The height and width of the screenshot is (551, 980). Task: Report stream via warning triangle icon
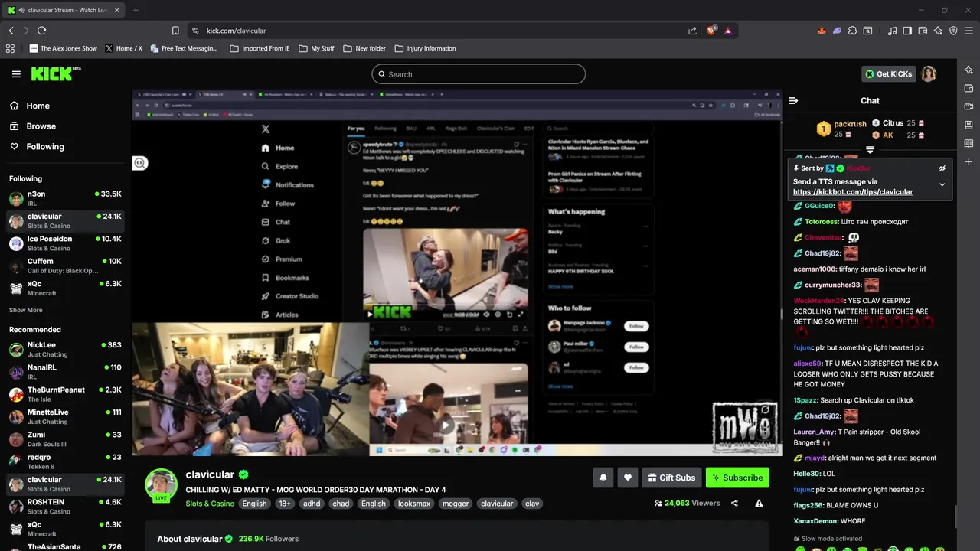(759, 504)
